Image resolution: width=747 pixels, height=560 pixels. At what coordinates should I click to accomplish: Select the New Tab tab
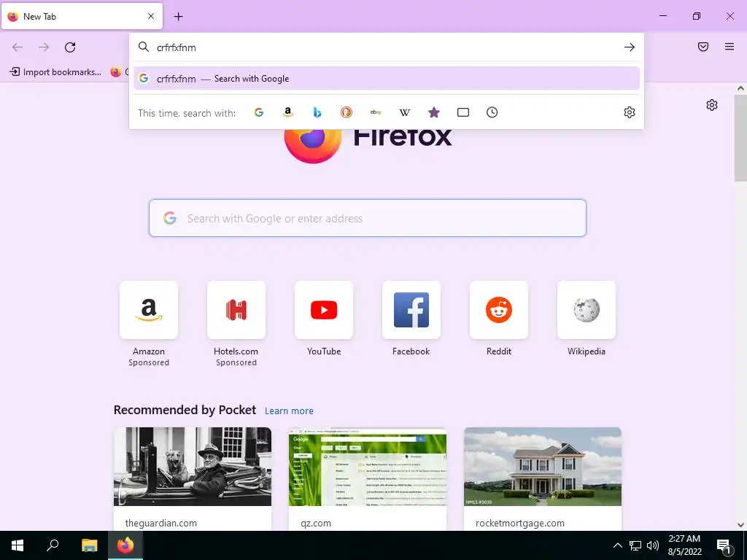click(x=82, y=16)
